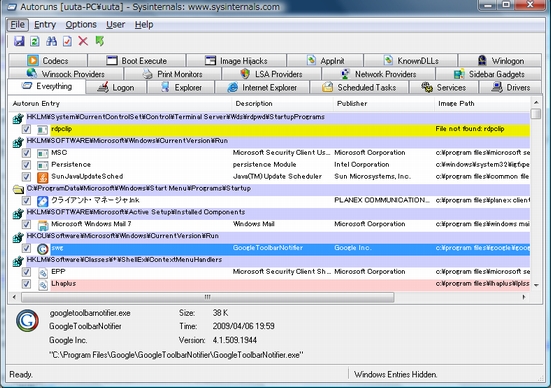Switch to the Codecs tab
This screenshot has height=388, width=551.
pyautogui.click(x=48, y=60)
